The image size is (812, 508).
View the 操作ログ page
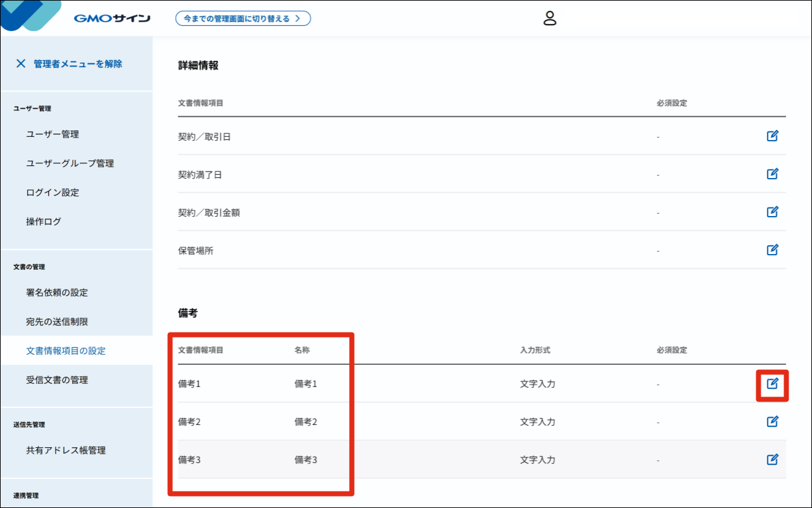coord(44,222)
